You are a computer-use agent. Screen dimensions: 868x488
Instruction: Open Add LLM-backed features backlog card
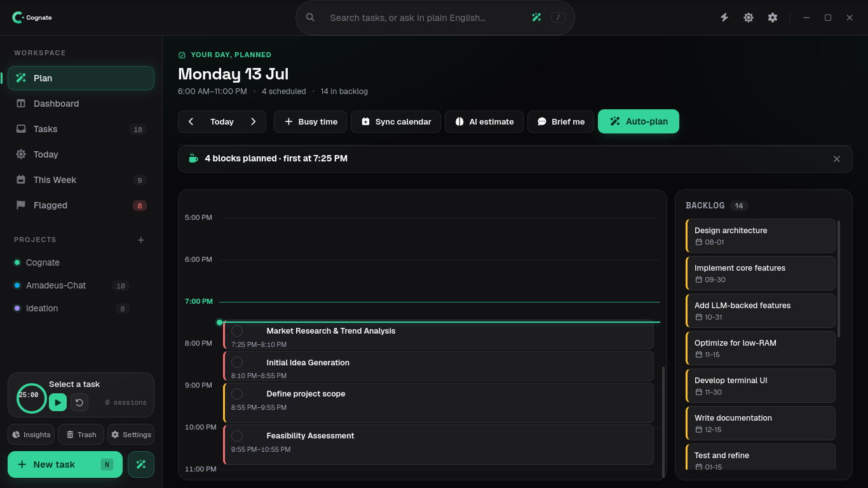point(761,311)
